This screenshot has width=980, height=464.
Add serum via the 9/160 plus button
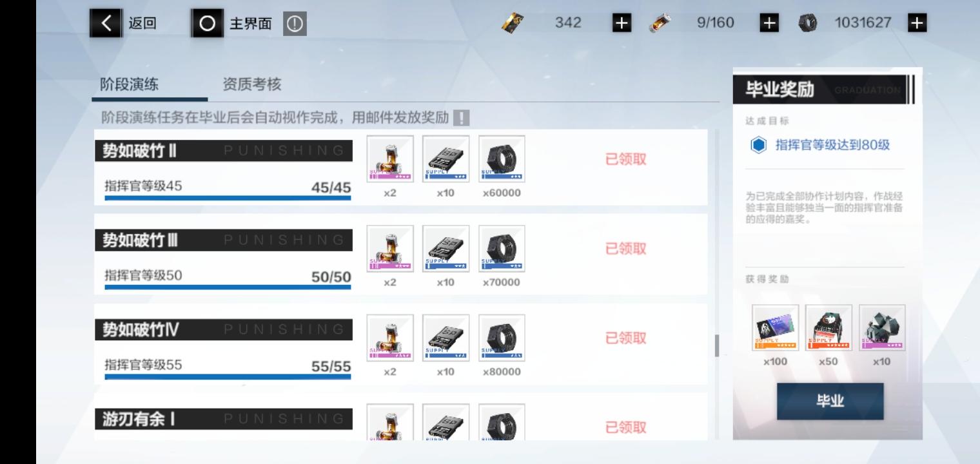click(769, 23)
